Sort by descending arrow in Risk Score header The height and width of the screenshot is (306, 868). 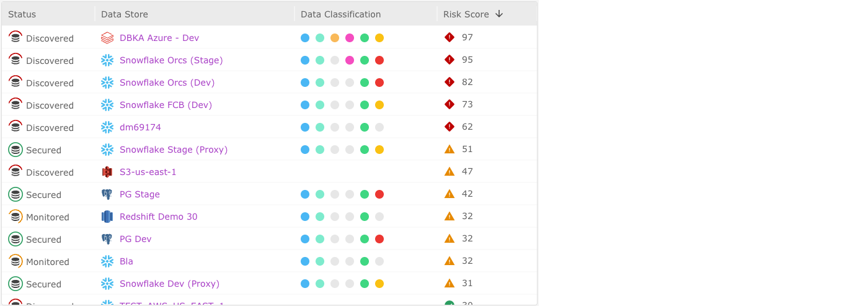click(x=499, y=14)
